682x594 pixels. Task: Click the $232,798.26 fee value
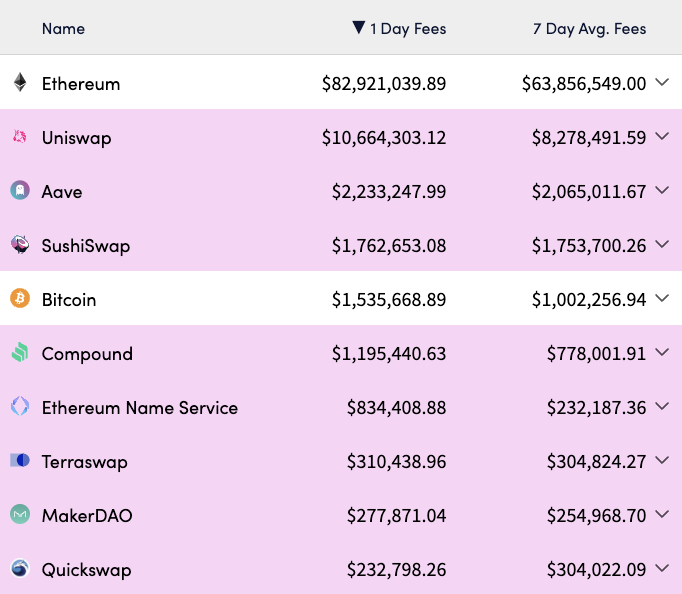click(397, 570)
